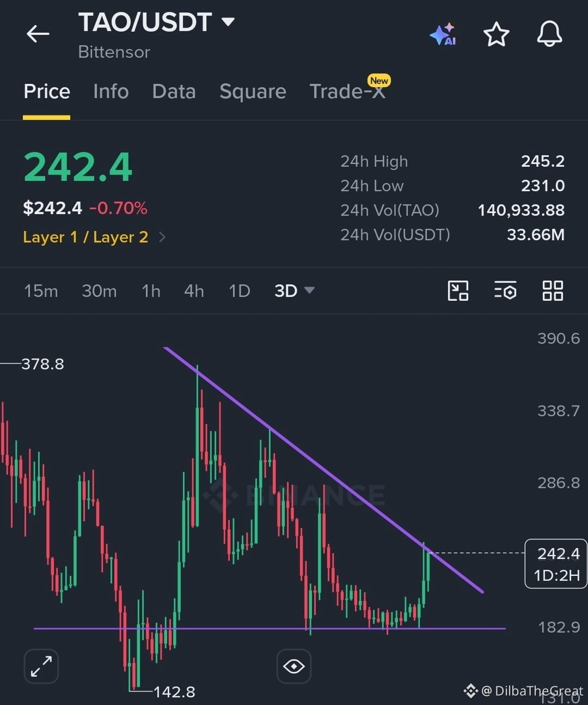Open the AI sparkle assistant icon
The height and width of the screenshot is (705, 588).
443,34
